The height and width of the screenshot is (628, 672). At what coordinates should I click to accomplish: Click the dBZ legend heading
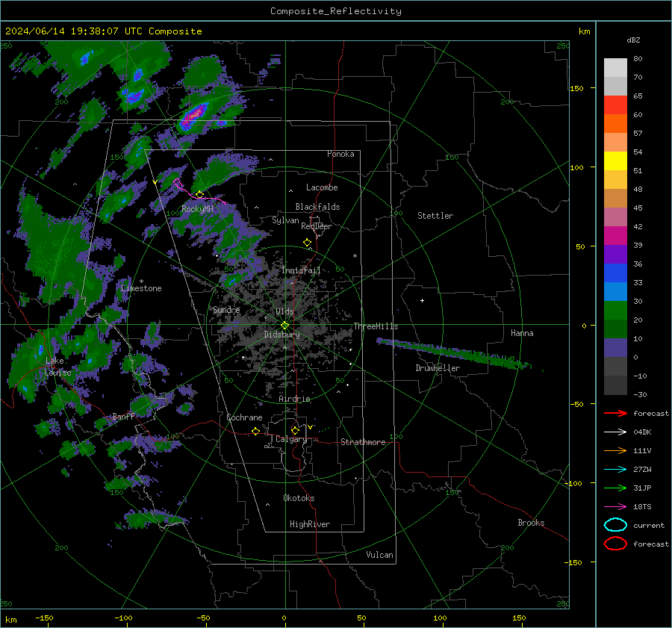633,40
